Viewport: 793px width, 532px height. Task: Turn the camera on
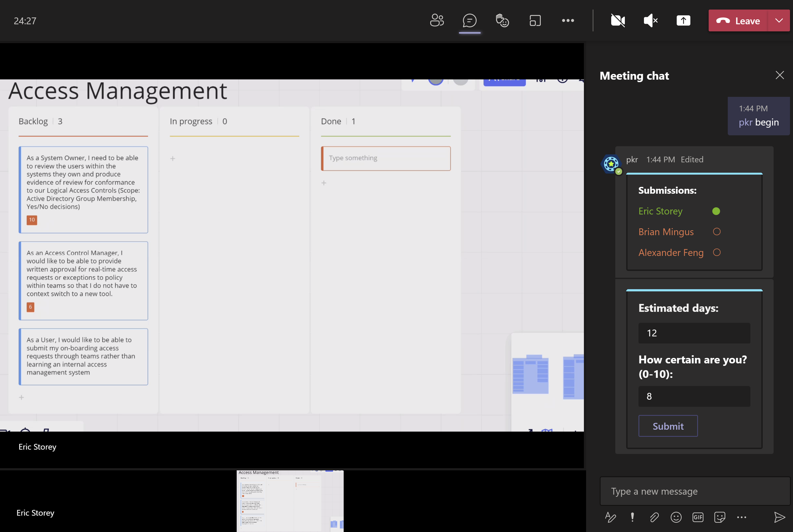[x=617, y=20]
